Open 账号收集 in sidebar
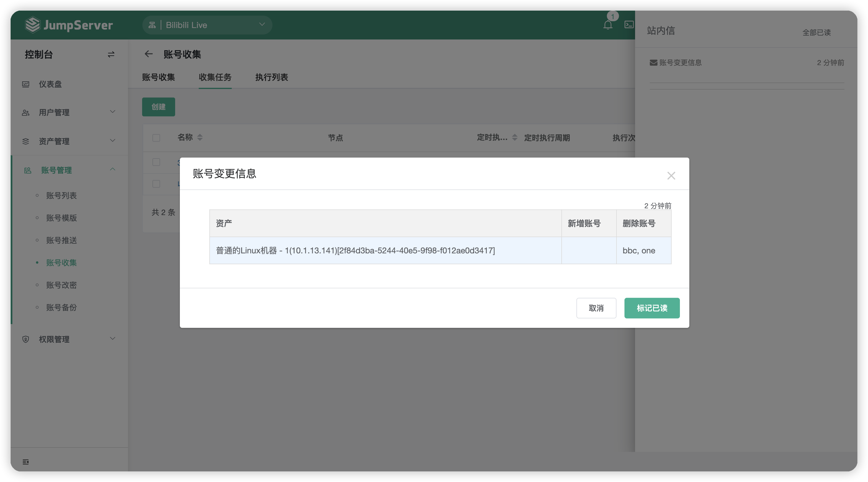Image resolution: width=868 pixels, height=482 pixels. (x=61, y=263)
